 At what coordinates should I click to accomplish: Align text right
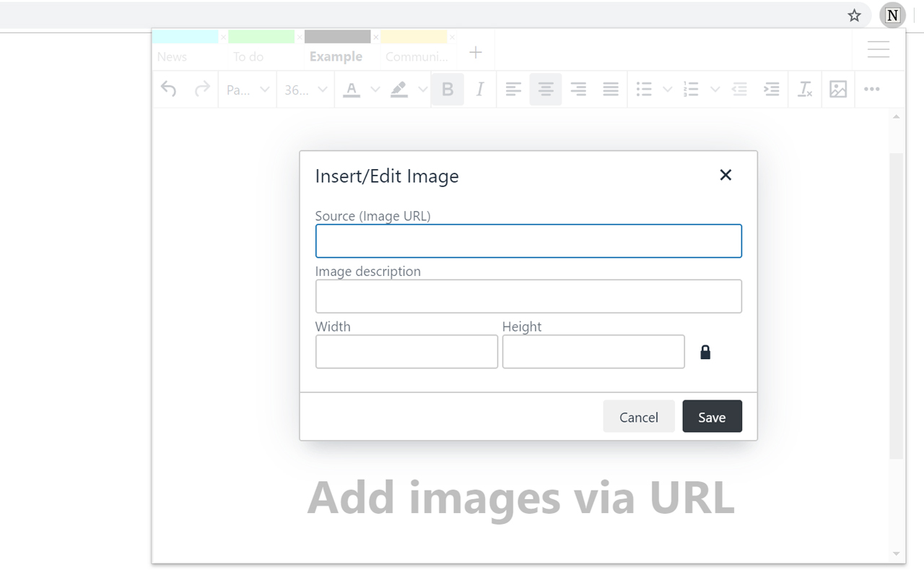point(578,90)
